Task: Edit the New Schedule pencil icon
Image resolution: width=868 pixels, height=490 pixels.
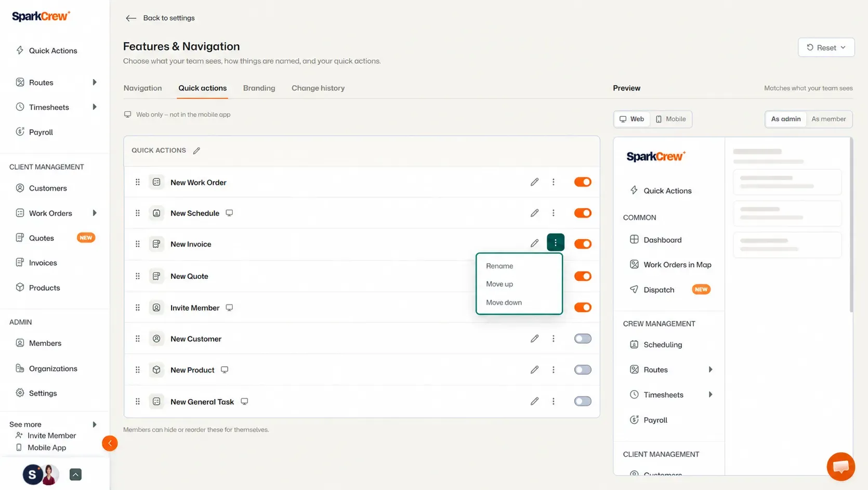Action: [534, 213]
